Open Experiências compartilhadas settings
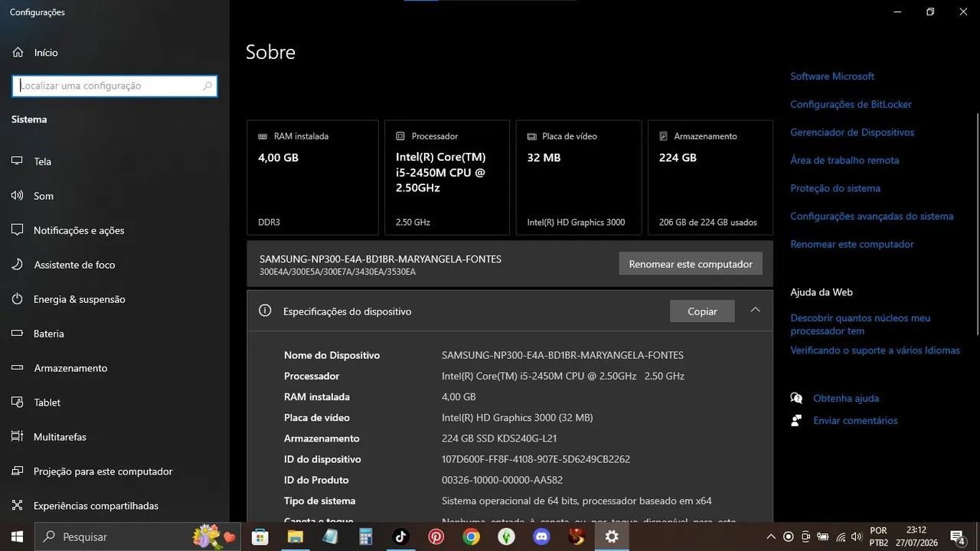Image resolution: width=980 pixels, height=551 pixels. point(96,506)
